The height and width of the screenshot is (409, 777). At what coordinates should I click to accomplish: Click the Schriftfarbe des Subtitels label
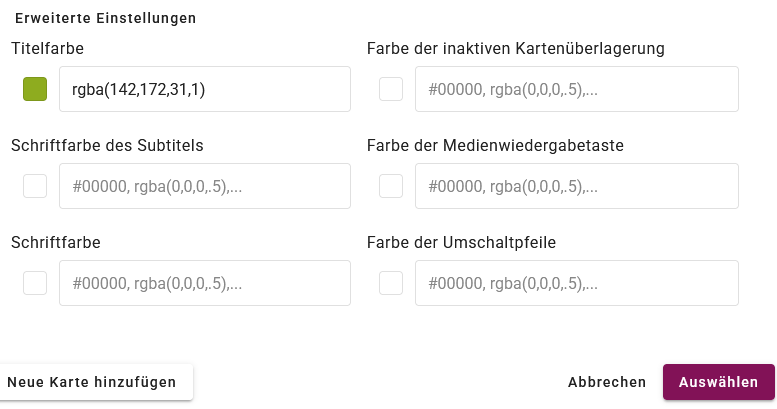(x=107, y=145)
